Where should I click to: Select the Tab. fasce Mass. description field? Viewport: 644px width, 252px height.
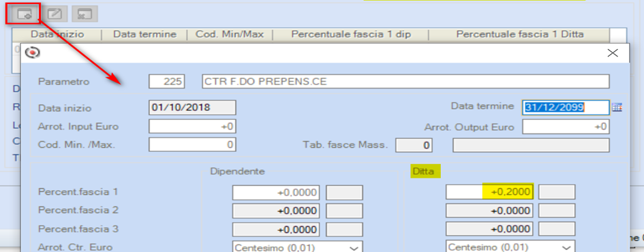pos(531,145)
